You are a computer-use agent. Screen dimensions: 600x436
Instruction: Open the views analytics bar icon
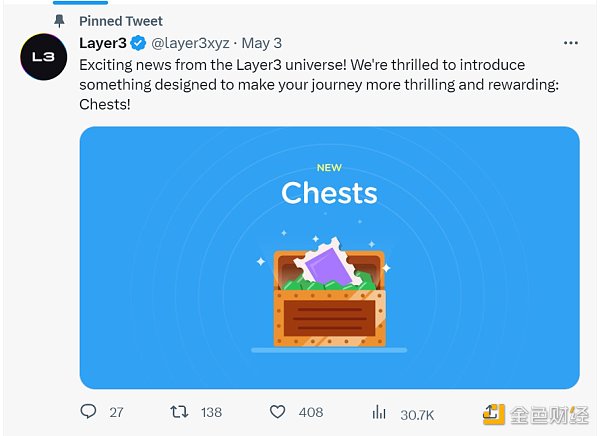(379, 412)
